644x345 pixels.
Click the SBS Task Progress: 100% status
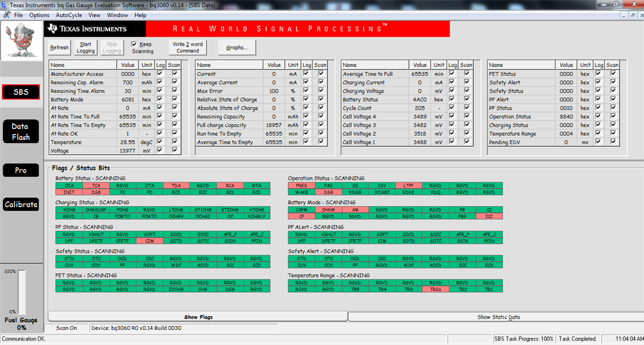click(x=524, y=339)
